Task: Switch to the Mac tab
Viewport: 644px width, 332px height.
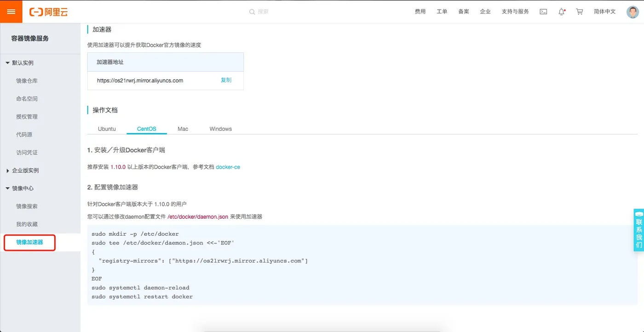Action: 183,129
